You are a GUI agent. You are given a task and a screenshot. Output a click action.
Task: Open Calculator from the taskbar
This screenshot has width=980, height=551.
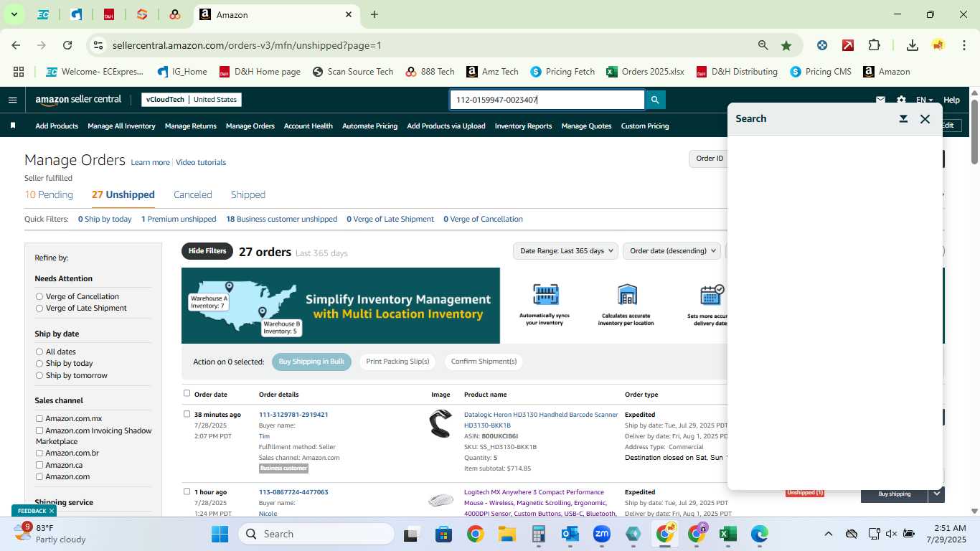click(x=539, y=534)
